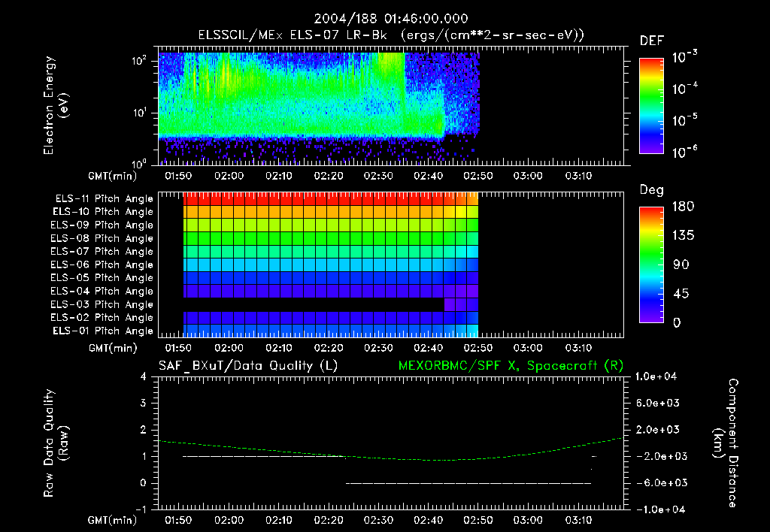
Task: Click 02:00 tick under the pitch angle panel
Action: [229, 348]
